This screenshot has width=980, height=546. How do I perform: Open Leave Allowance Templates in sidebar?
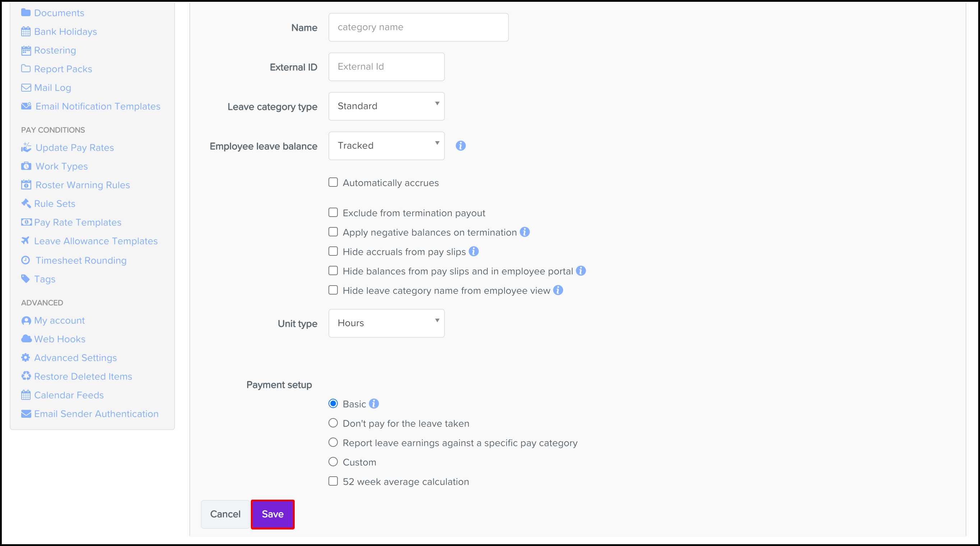tap(96, 241)
